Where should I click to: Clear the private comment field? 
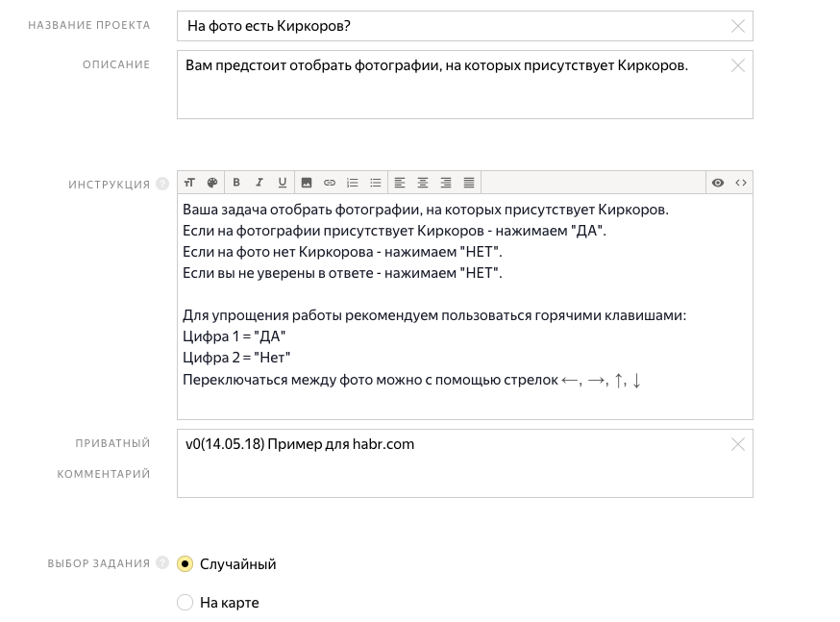click(x=738, y=444)
